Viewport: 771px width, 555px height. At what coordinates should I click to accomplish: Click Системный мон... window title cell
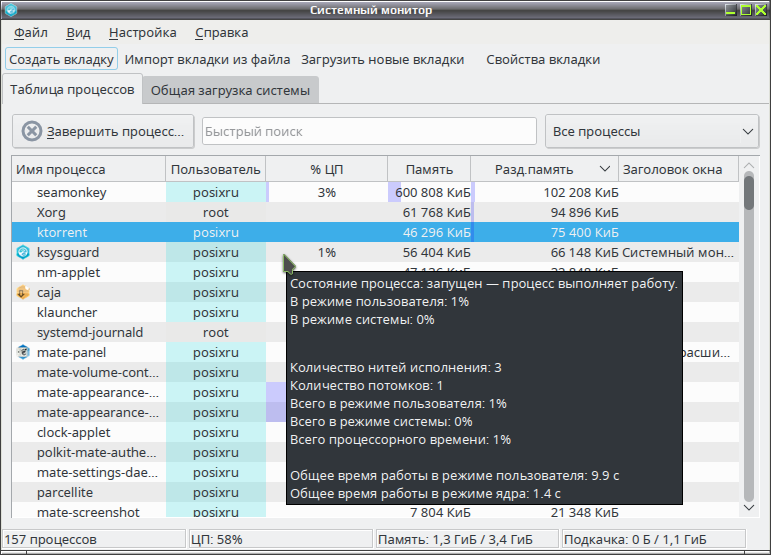tap(678, 252)
